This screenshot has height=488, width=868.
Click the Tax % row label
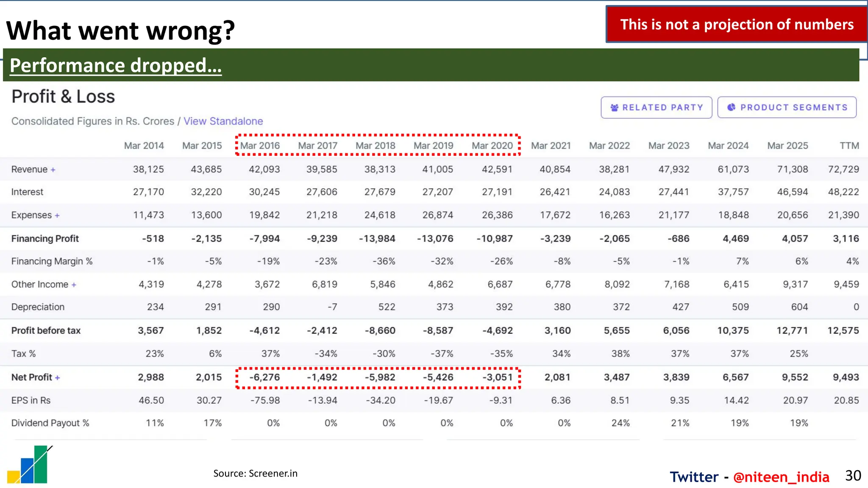click(x=23, y=354)
